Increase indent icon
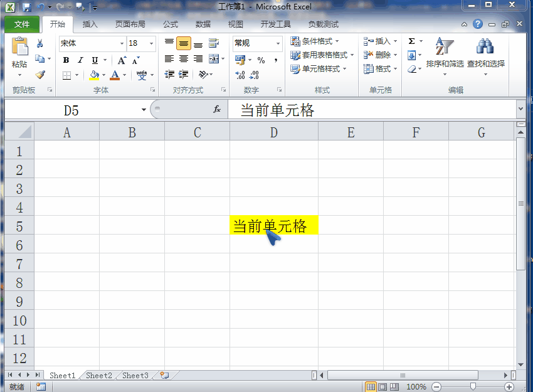This screenshot has width=533, height=392. [x=184, y=75]
